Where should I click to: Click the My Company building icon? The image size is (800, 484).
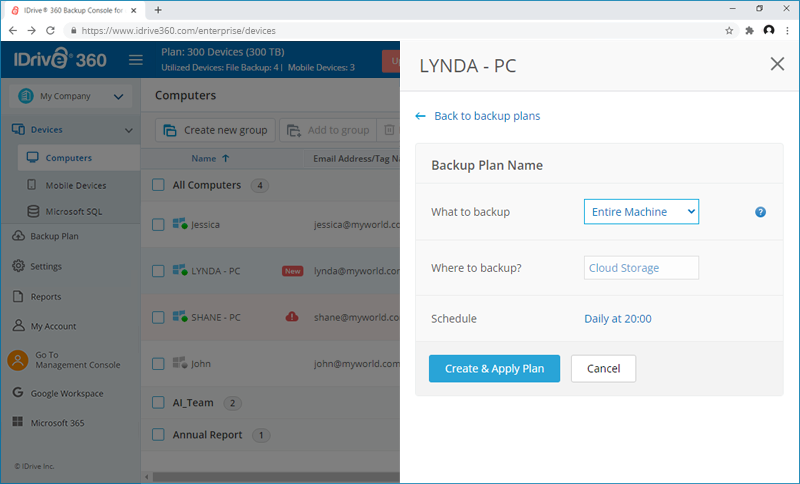(x=26, y=95)
